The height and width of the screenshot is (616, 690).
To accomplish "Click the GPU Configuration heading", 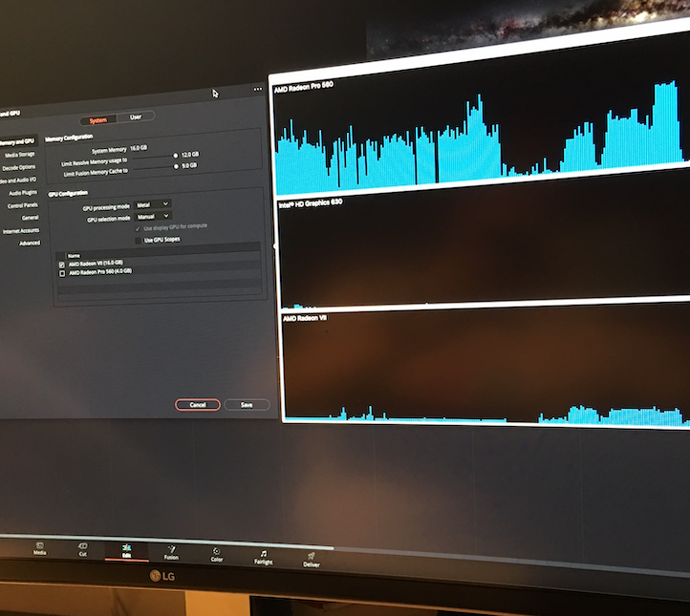I will point(68,194).
